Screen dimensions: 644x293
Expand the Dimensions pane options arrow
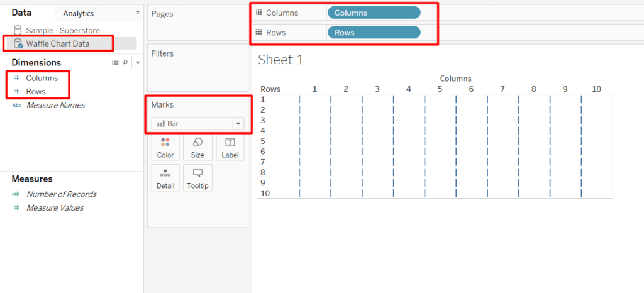click(x=138, y=62)
